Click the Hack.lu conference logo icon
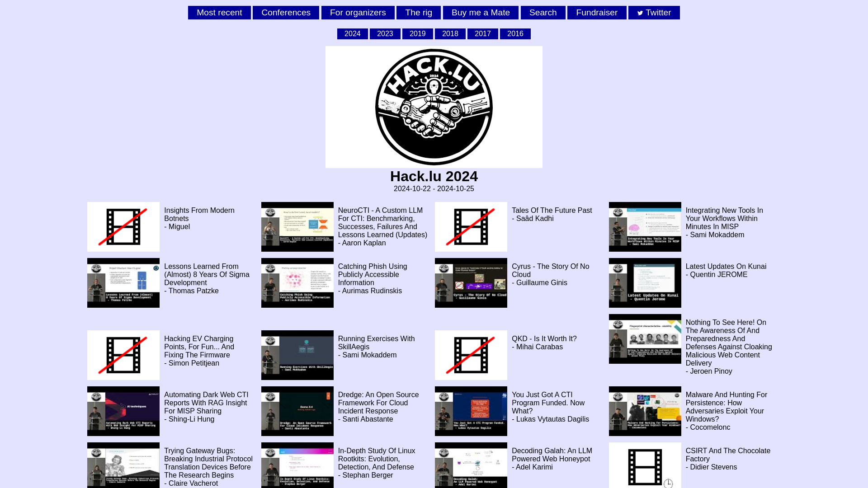Image resolution: width=868 pixels, height=488 pixels. (434, 107)
